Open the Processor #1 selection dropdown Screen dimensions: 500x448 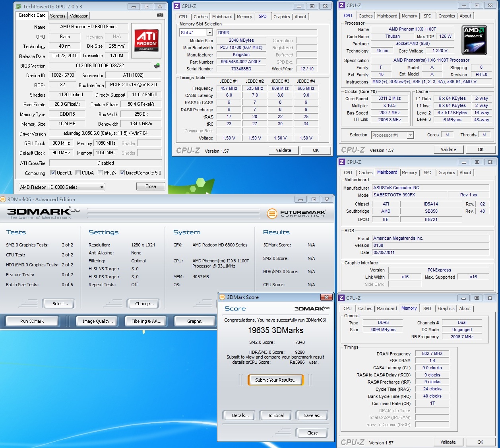[x=410, y=135]
